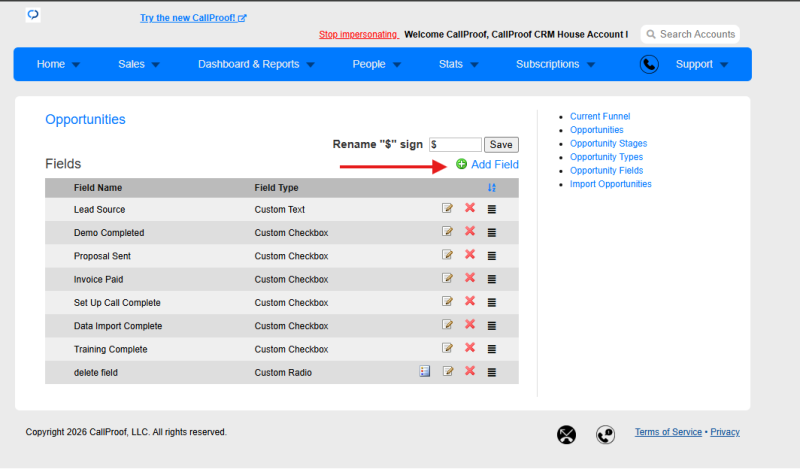Edit the Demo Completed field
Screen dimensions: 800x469
tap(447, 232)
